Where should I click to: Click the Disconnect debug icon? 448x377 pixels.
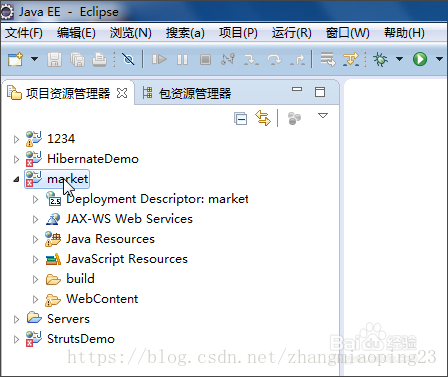pyautogui.click(x=228, y=60)
